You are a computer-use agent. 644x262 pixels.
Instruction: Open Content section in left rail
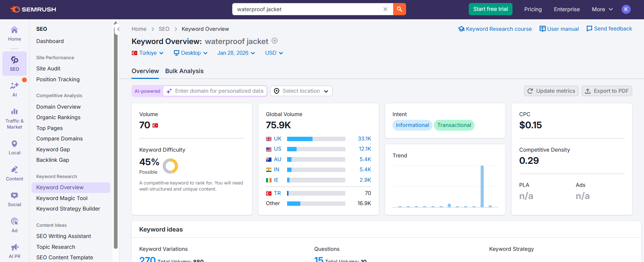click(15, 174)
